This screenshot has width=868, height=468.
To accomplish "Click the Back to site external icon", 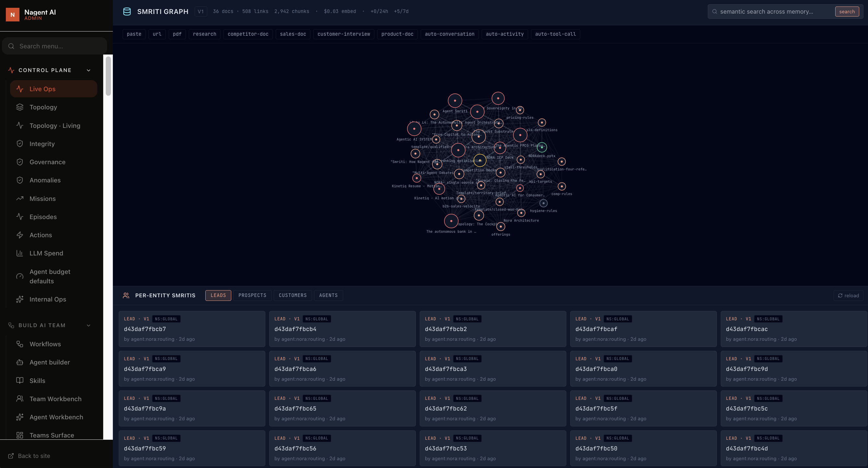I will pos(11,456).
